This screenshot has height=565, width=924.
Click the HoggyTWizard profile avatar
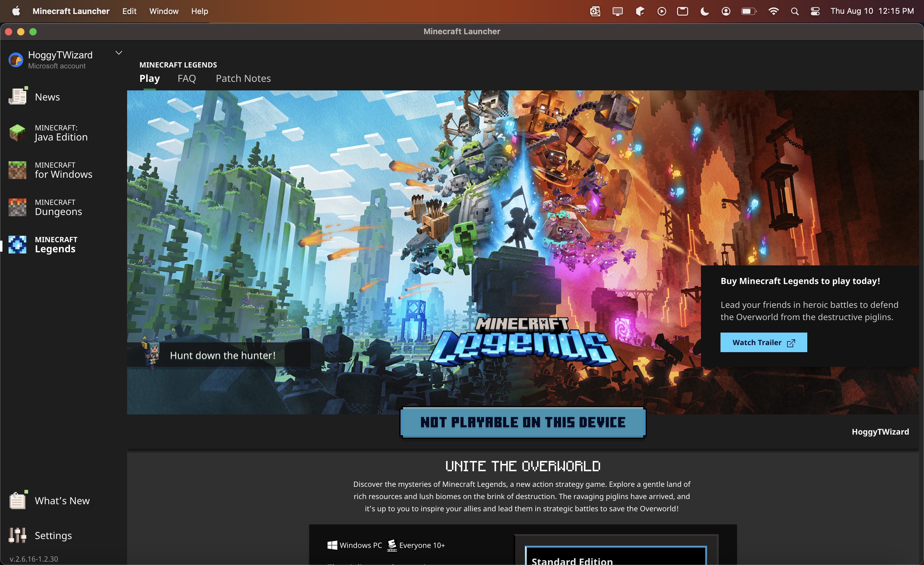pyautogui.click(x=16, y=60)
